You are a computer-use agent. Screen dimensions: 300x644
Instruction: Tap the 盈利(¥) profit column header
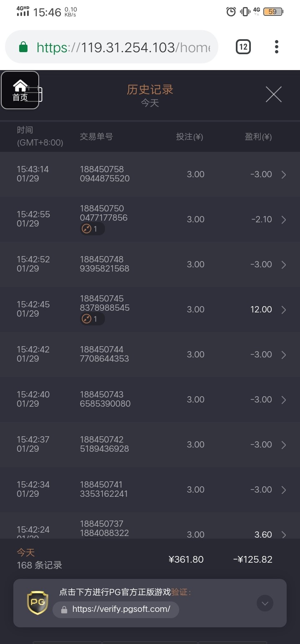pos(258,137)
